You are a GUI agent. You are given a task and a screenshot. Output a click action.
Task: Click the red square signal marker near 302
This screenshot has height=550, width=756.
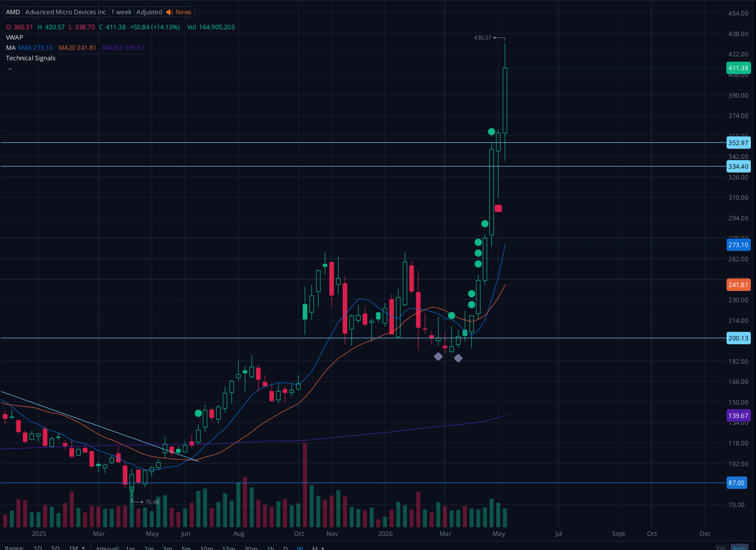(x=498, y=209)
